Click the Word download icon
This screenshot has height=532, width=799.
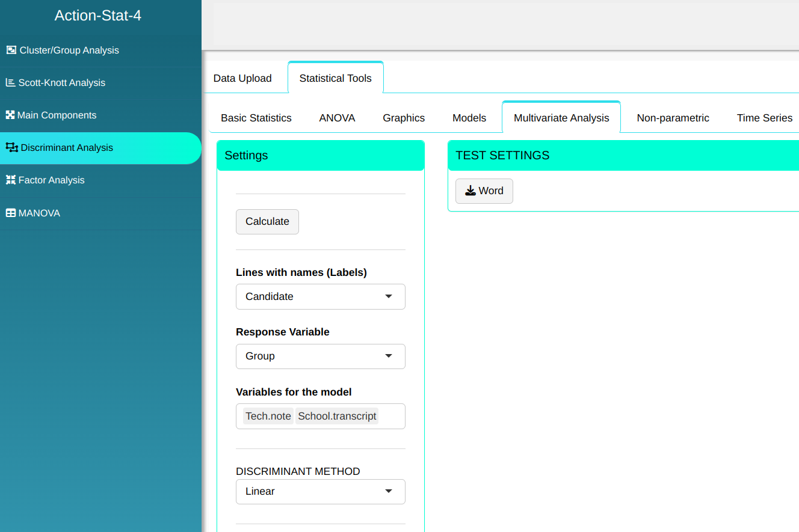tap(470, 191)
